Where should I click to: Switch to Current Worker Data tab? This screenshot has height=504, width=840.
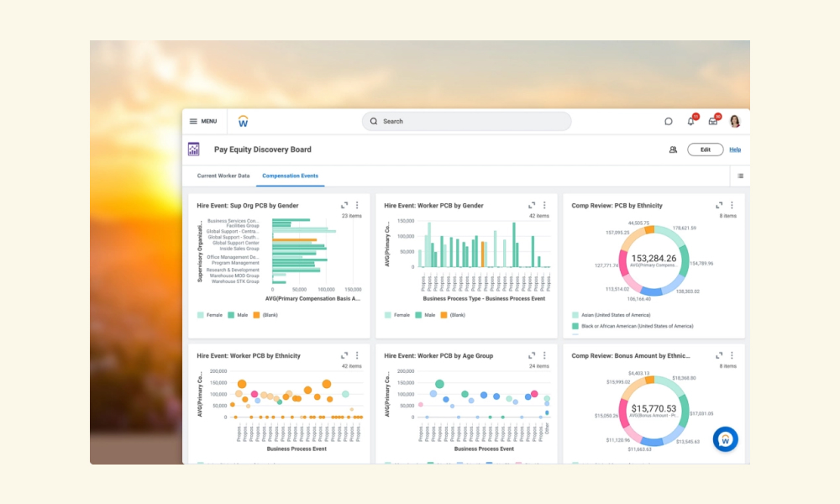coord(223,176)
